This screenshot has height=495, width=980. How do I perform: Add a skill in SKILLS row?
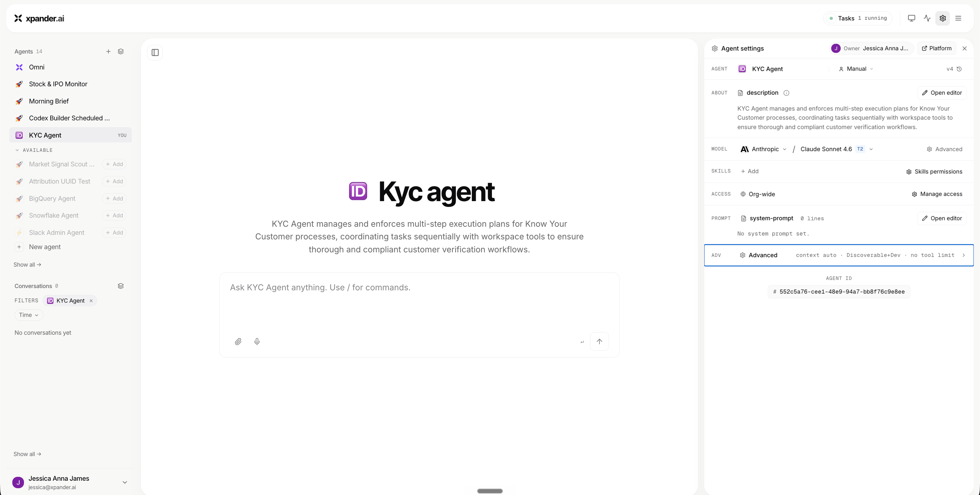point(750,171)
